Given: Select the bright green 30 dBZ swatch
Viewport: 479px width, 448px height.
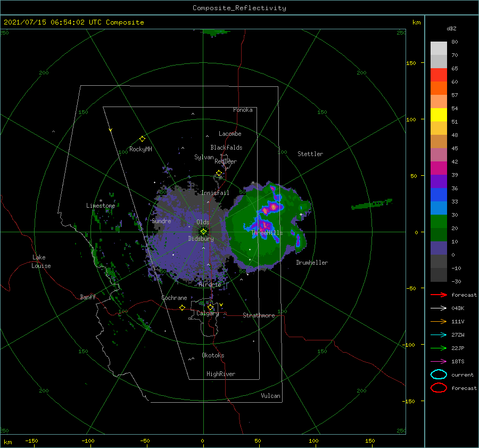Looking at the screenshot, I should point(439,221).
